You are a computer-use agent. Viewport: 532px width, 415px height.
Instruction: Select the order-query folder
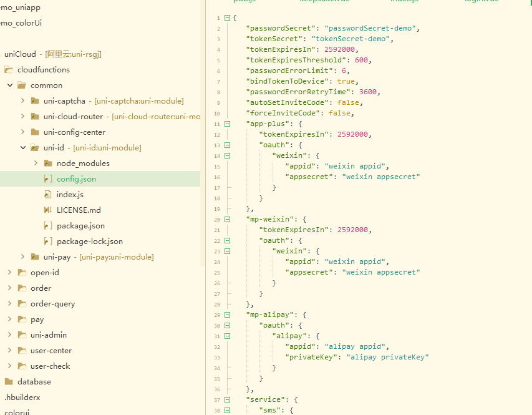tap(52, 304)
